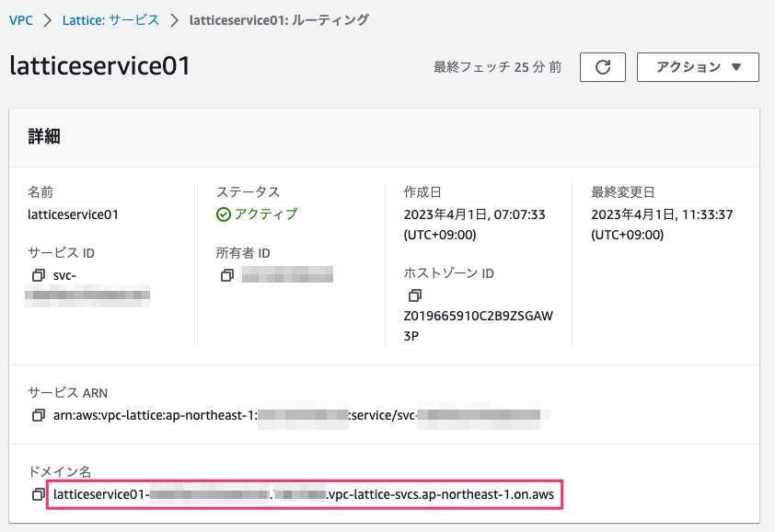This screenshot has width=775, height=532.
Task: Select hosted zone ID Z019665910C2B9ZSGAW3P
Action: tap(478, 326)
